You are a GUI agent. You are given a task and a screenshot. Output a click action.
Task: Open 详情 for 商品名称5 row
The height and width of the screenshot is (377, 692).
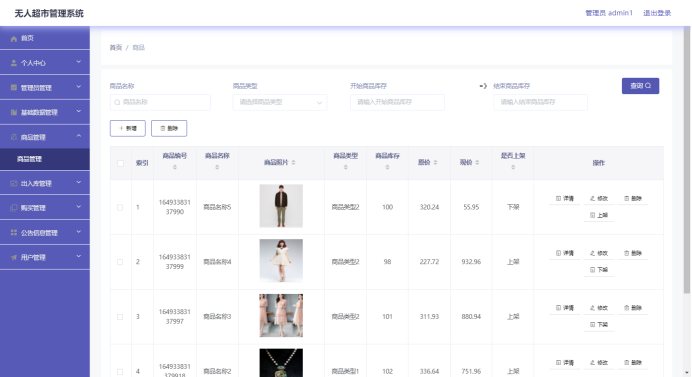coord(564,199)
